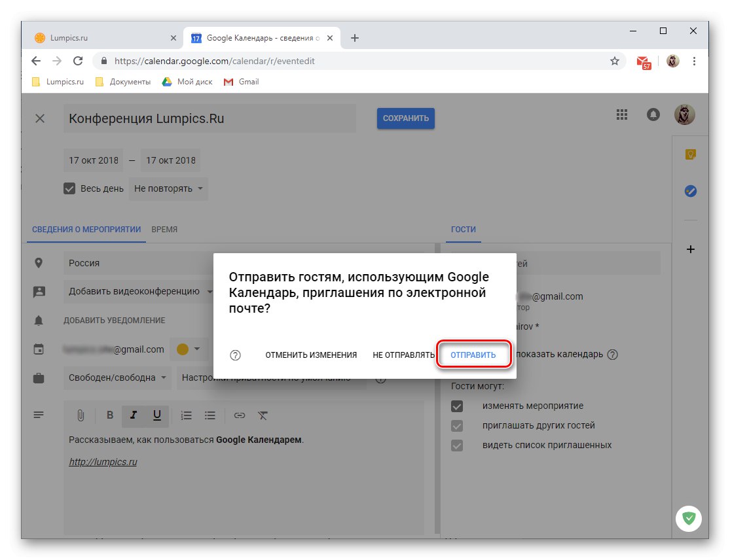This screenshot has width=730, height=560.
Task: Clear formatting using the remove-format icon
Action: pos(264,415)
